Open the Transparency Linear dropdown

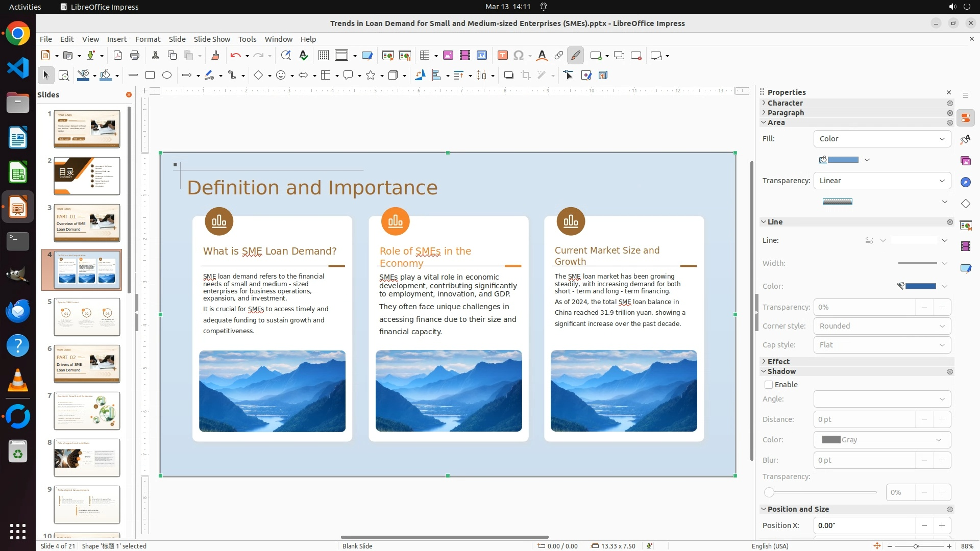[882, 181]
